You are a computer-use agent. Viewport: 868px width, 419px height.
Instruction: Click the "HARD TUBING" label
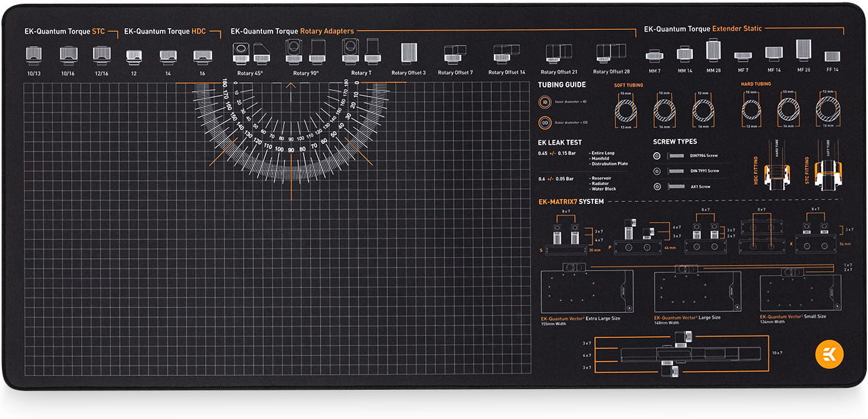pyautogui.click(x=756, y=84)
